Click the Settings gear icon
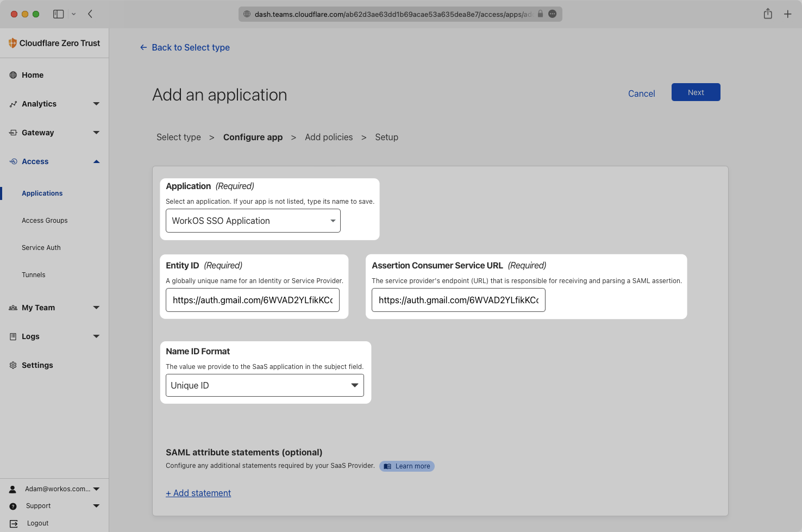This screenshot has width=802, height=532. tap(12, 365)
